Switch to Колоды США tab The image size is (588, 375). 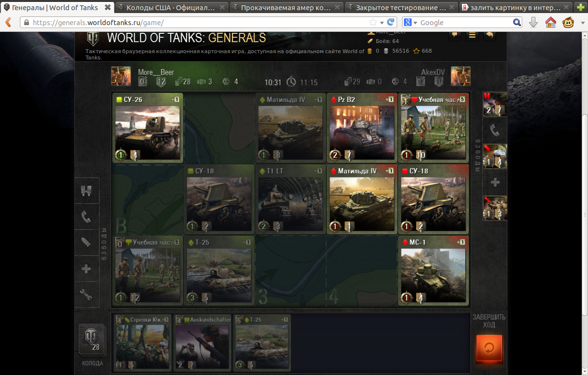tap(172, 8)
